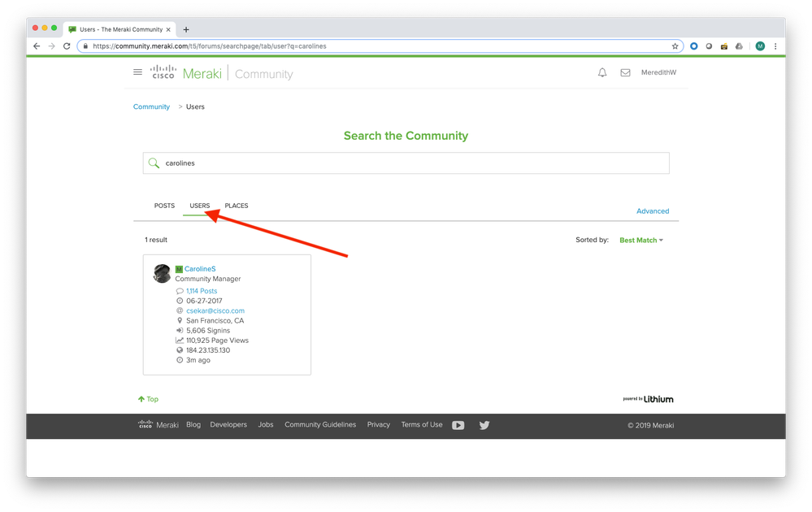
Task: Open the Advanced search link
Action: [x=653, y=211]
